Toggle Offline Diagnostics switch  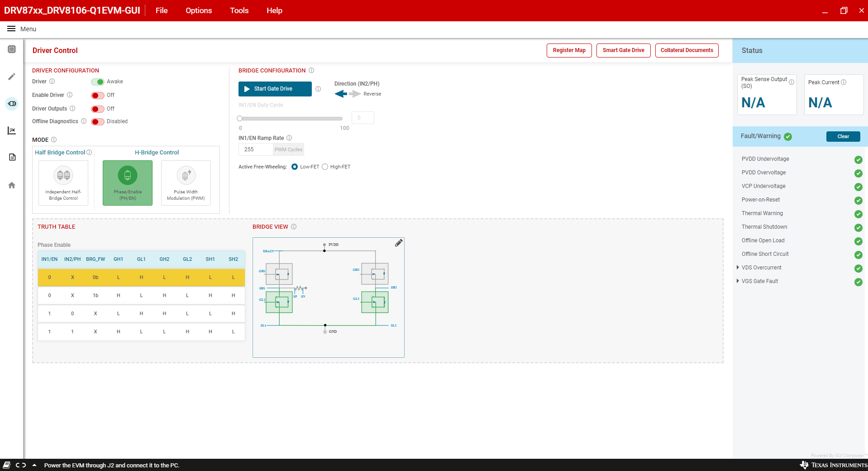point(97,122)
